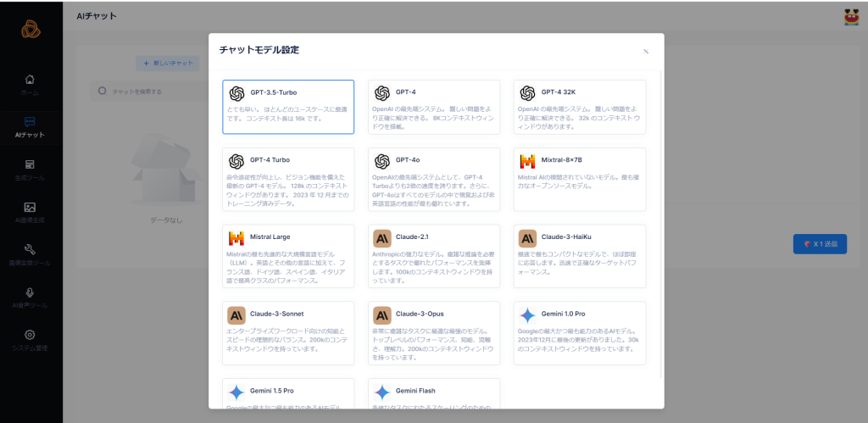This screenshot has width=868, height=423.
Task: Click the OpenAI logo on GPT-4 Turbo card
Action: click(x=237, y=161)
